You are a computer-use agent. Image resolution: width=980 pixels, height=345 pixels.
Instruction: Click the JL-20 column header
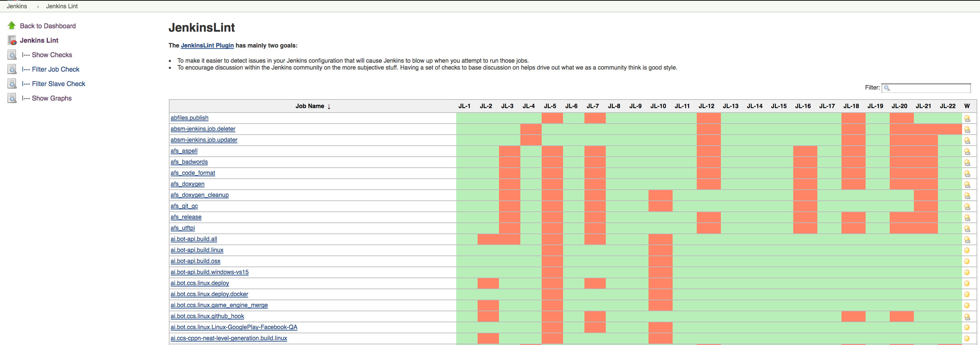899,106
